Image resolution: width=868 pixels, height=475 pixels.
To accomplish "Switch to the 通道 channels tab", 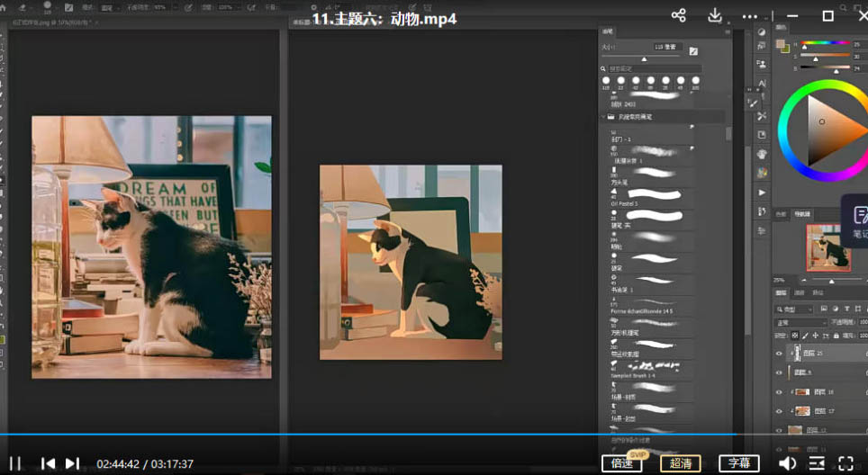I will (800, 292).
